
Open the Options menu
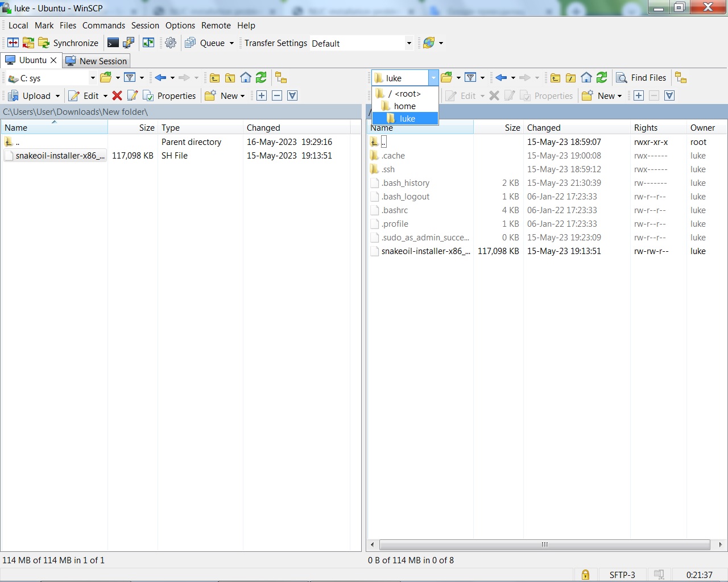180,26
